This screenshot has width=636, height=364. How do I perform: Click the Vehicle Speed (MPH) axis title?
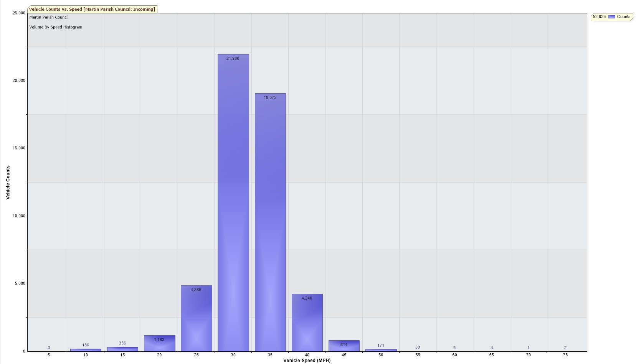(307, 361)
